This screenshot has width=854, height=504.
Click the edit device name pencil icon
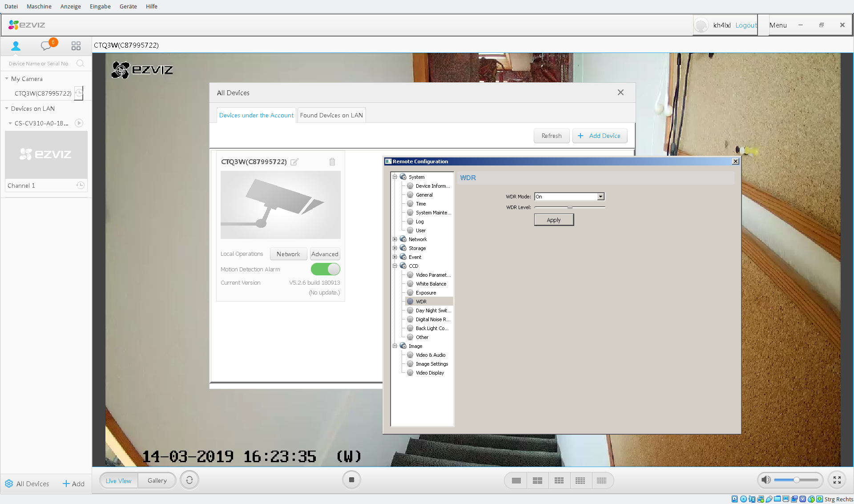pyautogui.click(x=294, y=162)
